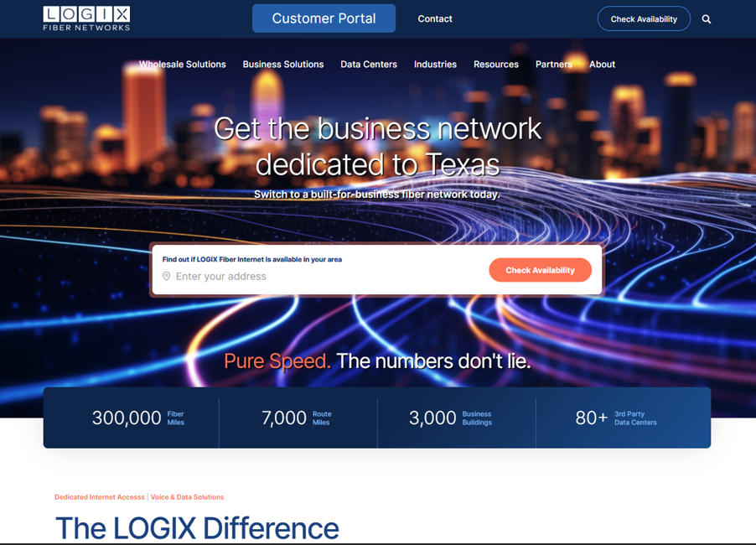Select Data Centers in the navigation
This screenshot has height=545, width=756.
tap(369, 64)
